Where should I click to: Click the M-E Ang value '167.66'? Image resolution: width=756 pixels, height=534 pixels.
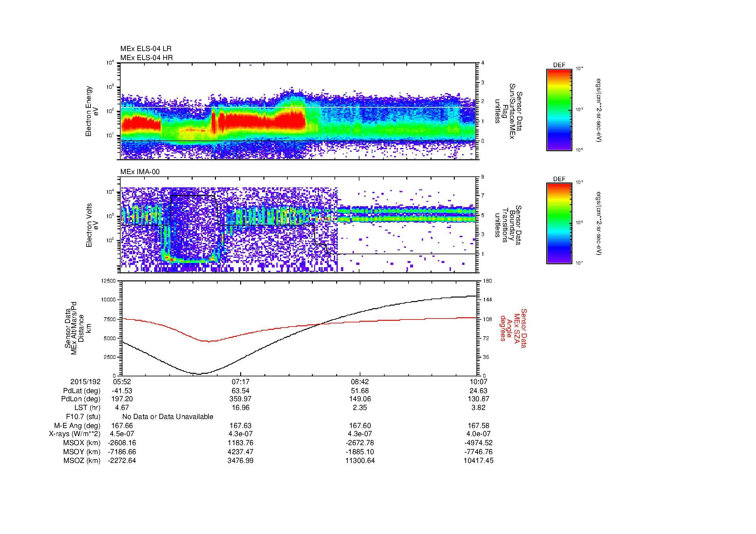[x=122, y=426]
